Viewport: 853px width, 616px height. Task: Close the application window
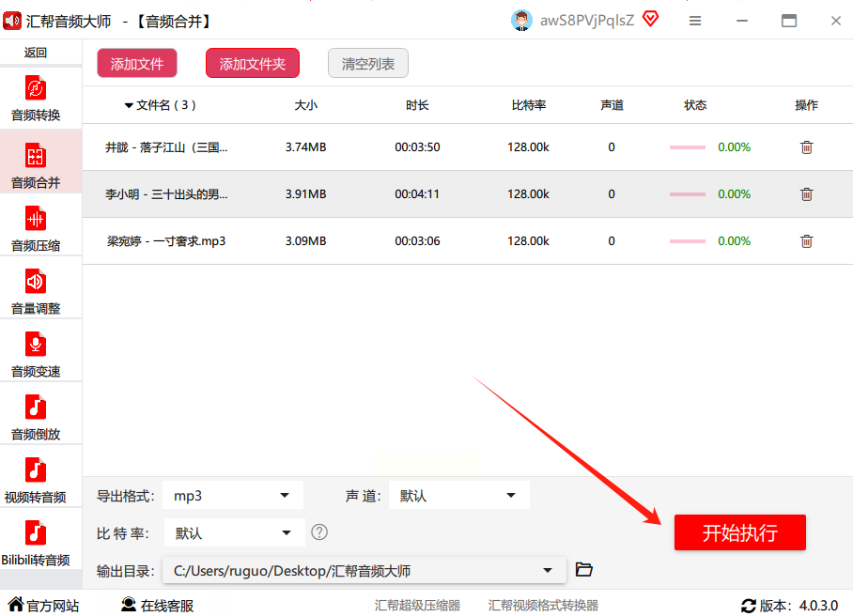pyautogui.click(x=836, y=21)
